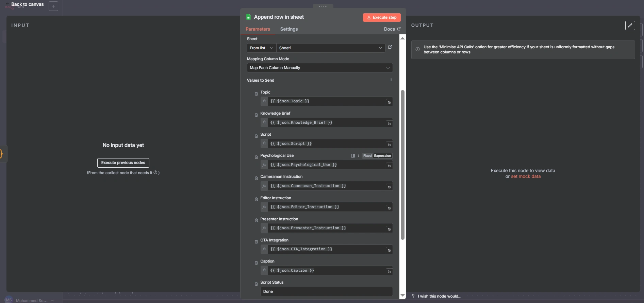Screen dimensions: 644x303
Task: Open the From list resource mode dropdown
Action: [262, 48]
